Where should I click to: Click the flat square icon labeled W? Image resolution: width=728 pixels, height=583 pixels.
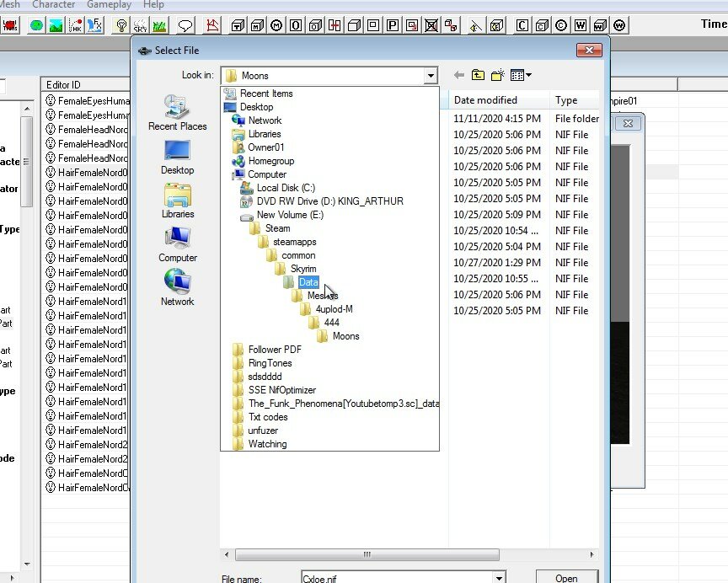point(581,25)
